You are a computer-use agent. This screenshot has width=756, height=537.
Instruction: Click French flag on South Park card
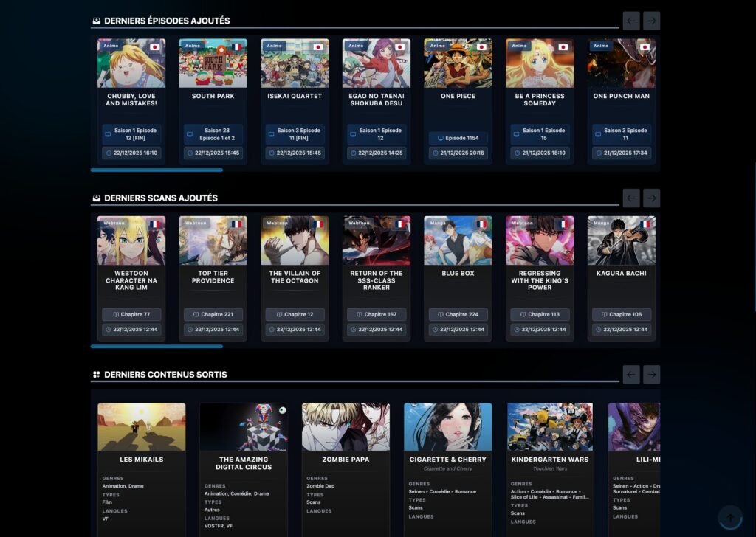click(x=236, y=47)
